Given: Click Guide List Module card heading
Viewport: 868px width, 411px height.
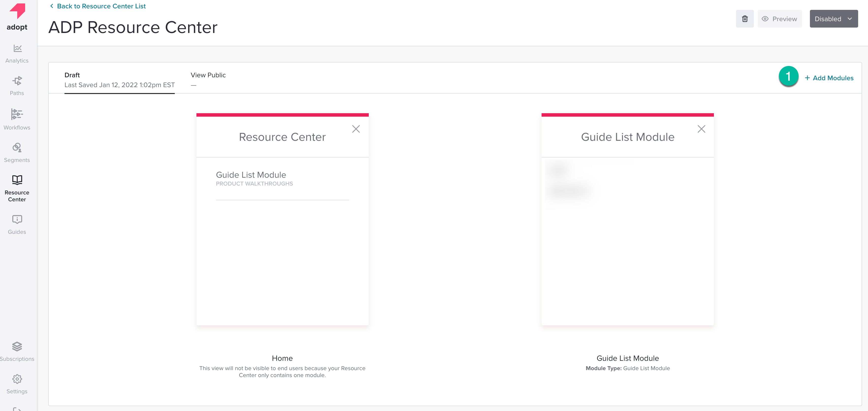Looking at the screenshot, I should [x=627, y=137].
